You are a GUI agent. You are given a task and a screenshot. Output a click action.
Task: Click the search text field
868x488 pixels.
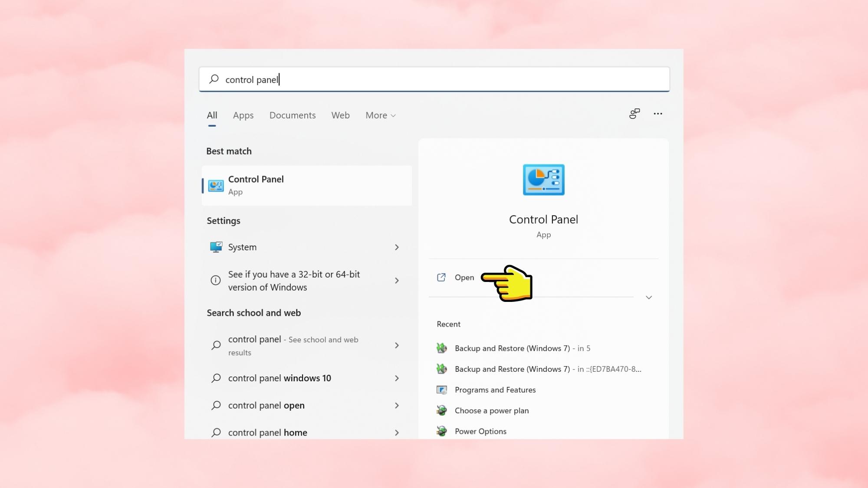[x=434, y=79]
